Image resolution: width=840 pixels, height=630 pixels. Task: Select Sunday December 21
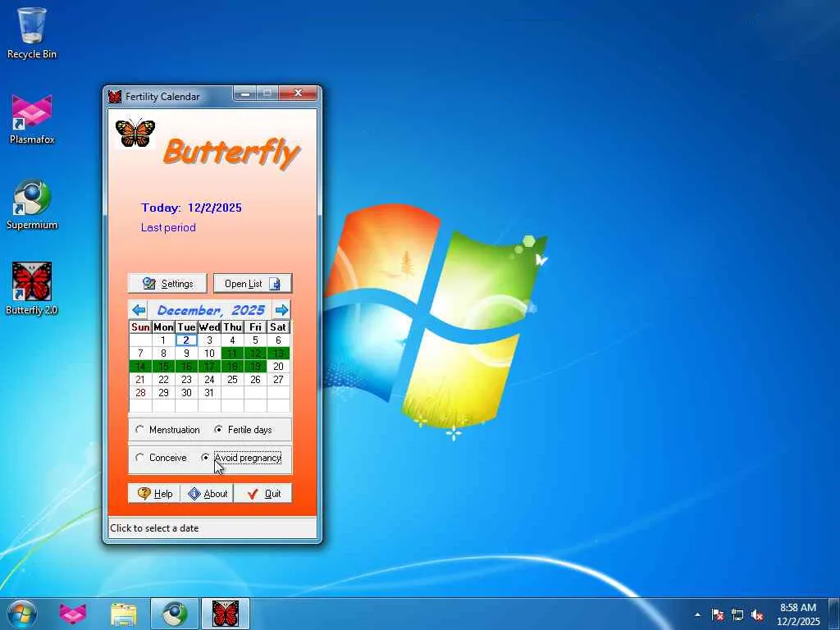click(x=140, y=380)
